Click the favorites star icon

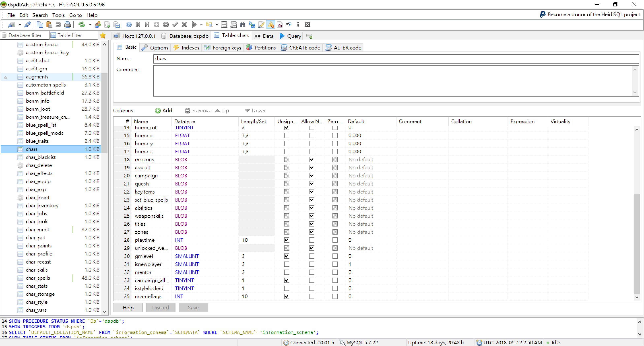103,35
